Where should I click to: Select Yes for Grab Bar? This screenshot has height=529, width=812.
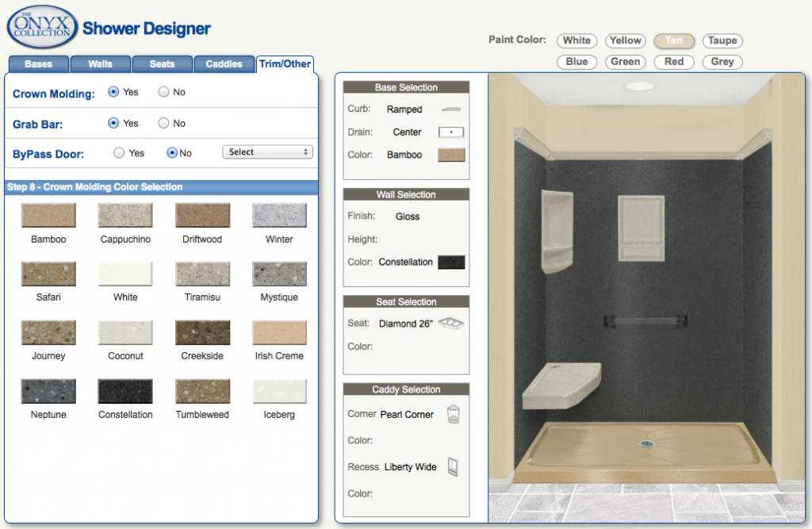point(113,123)
